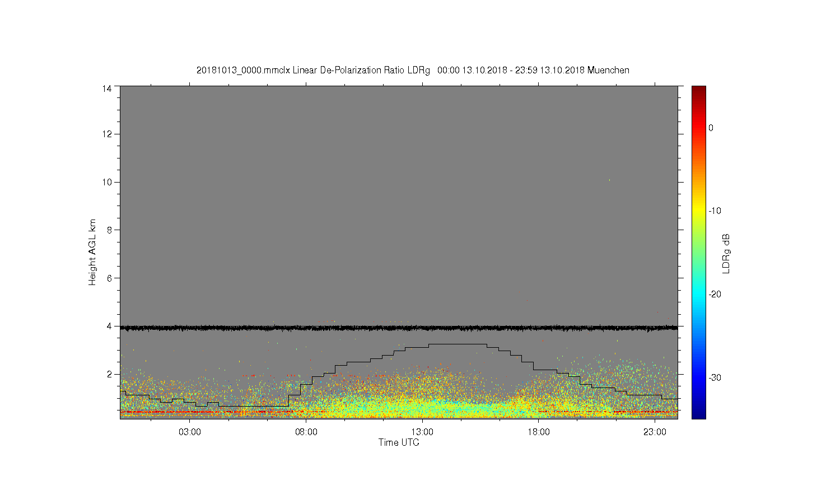This screenshot has width=840, height=504.
Task: Click the 18:00 time tick label
Action: (x=539, y=432)
